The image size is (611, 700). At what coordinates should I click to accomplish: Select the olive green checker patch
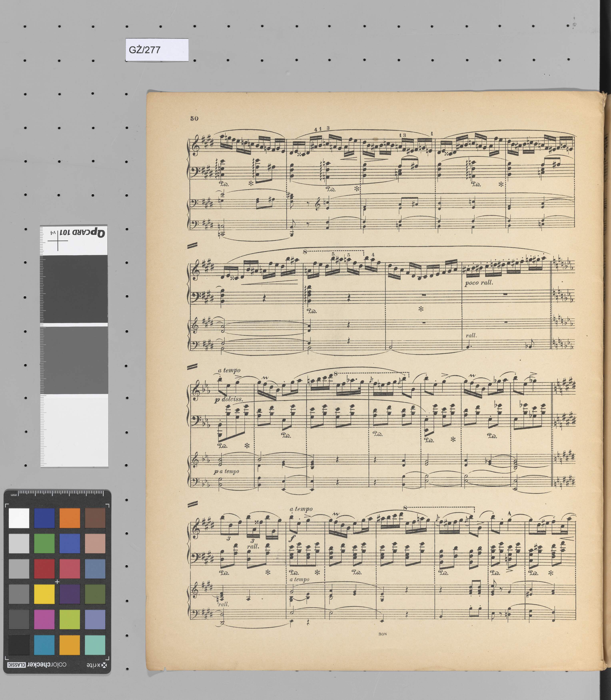point(95,594)
